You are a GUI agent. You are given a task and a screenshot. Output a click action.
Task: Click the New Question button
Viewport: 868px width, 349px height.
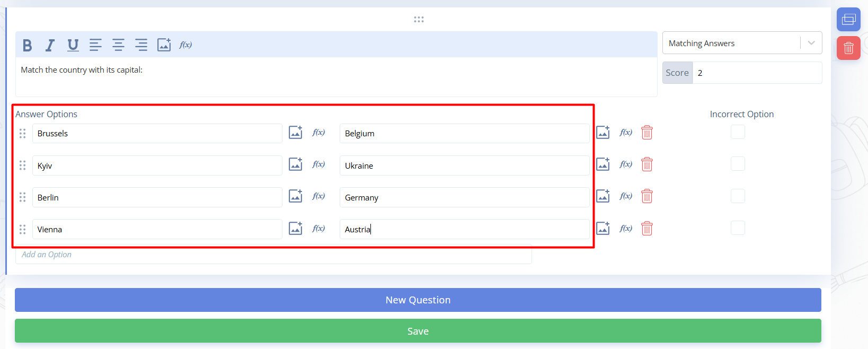tap(418, 300)
